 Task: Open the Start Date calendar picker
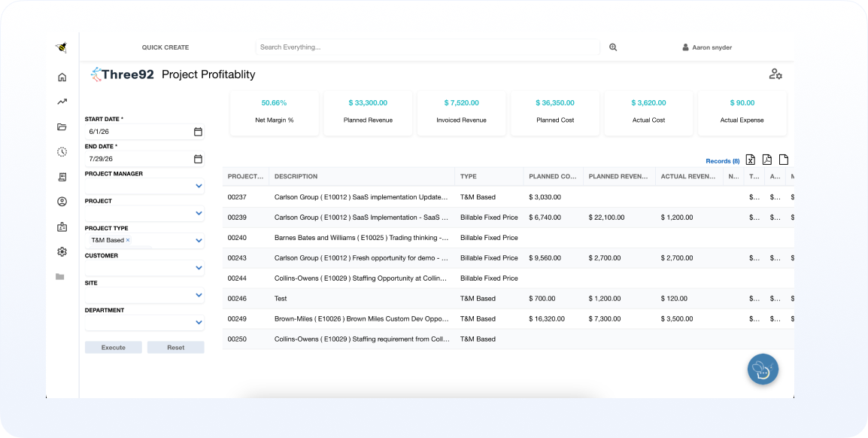(198, 132)
